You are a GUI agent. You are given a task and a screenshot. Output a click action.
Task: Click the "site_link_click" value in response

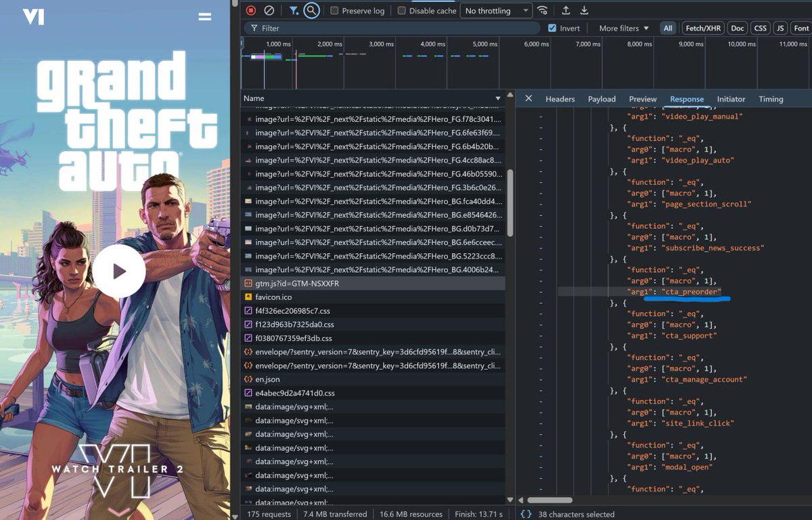click(x=698, y=423)
